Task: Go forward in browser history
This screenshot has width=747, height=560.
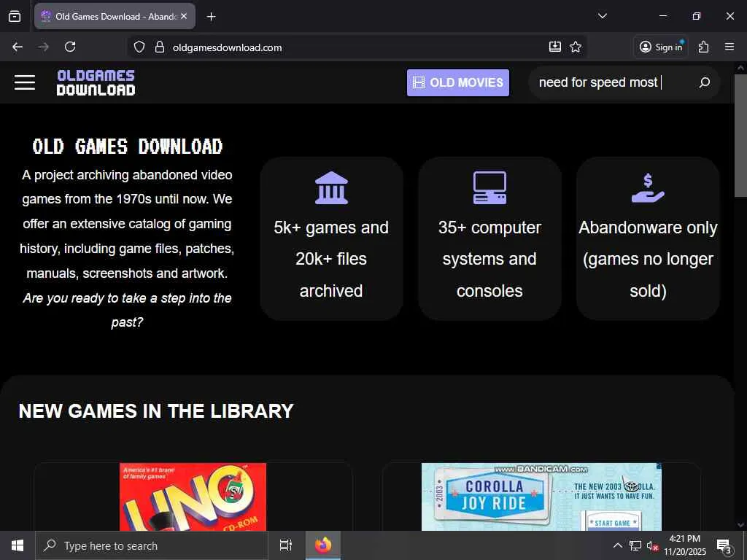Action: pos(43,47)
